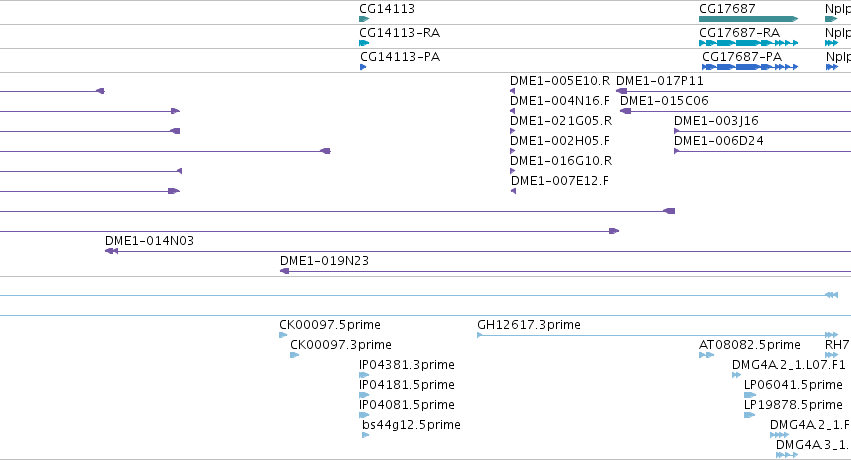Click the LP06041.5prime label
The height and width of the screenshot is (460, 851).
pyautogui.click(x=793, y=385)
